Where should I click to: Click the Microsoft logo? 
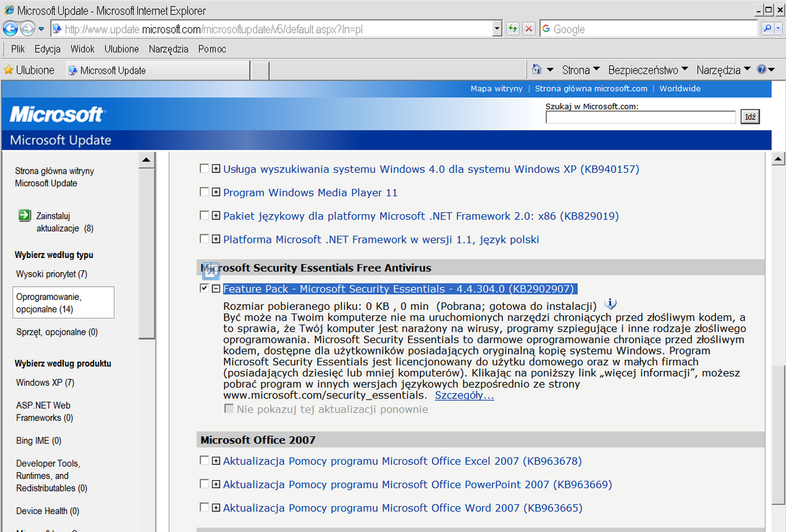(x=57, y=114)
